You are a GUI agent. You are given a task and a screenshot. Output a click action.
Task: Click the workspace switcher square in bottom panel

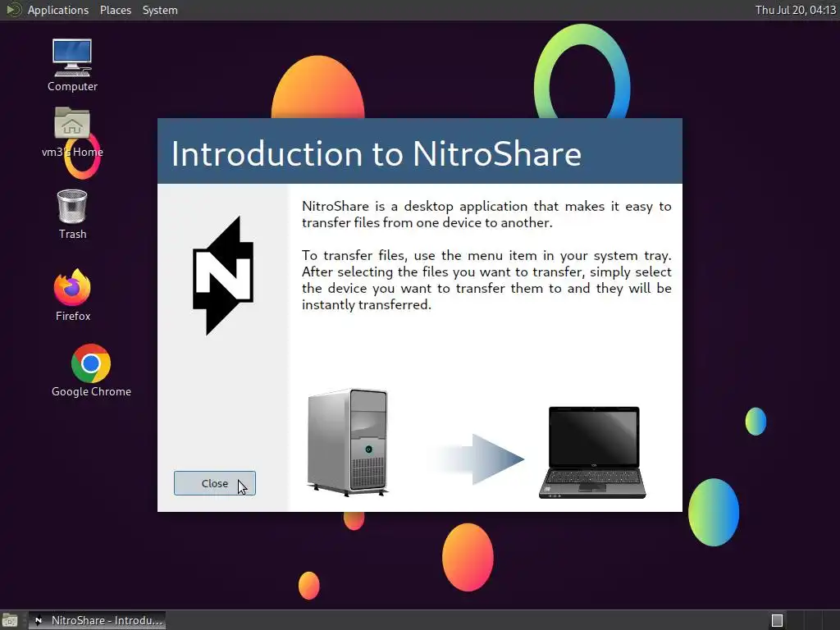coord(777,620)
